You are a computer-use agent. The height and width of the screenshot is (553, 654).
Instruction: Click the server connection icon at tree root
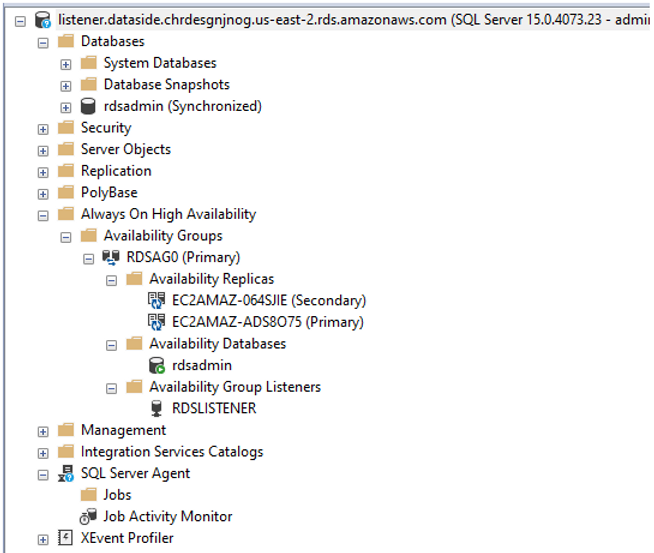tap(43, 20)
